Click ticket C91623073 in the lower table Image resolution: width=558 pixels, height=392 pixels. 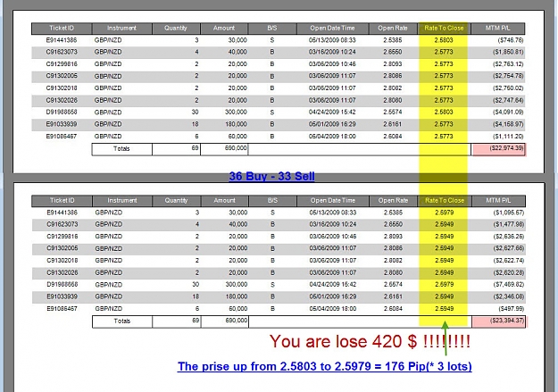point(62,224)
